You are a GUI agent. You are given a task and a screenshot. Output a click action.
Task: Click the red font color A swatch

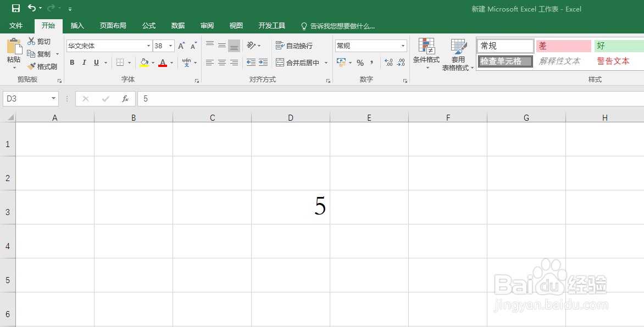coord(164,63)
